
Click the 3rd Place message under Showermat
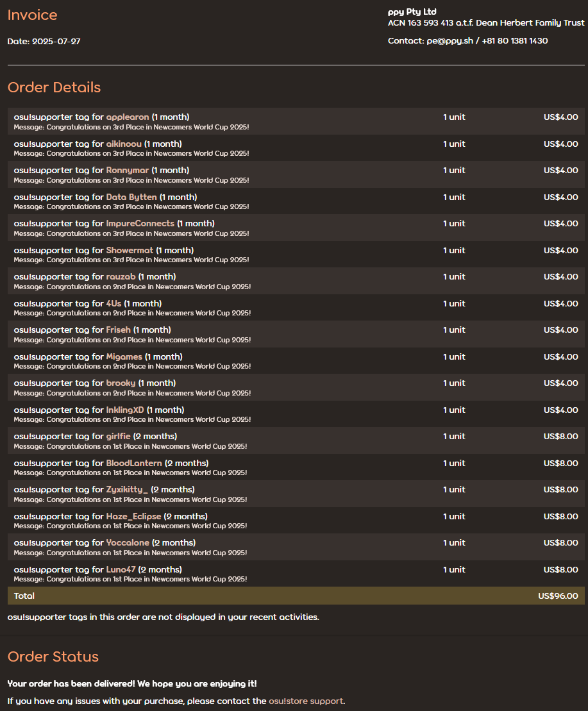[131, 260]
